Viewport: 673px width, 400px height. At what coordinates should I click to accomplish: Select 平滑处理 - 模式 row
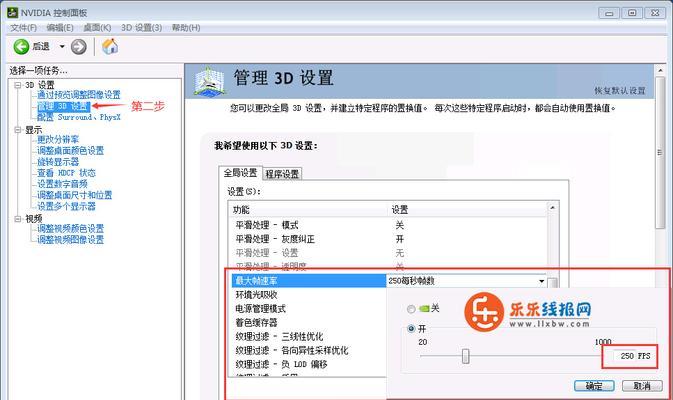coord(389,225)
